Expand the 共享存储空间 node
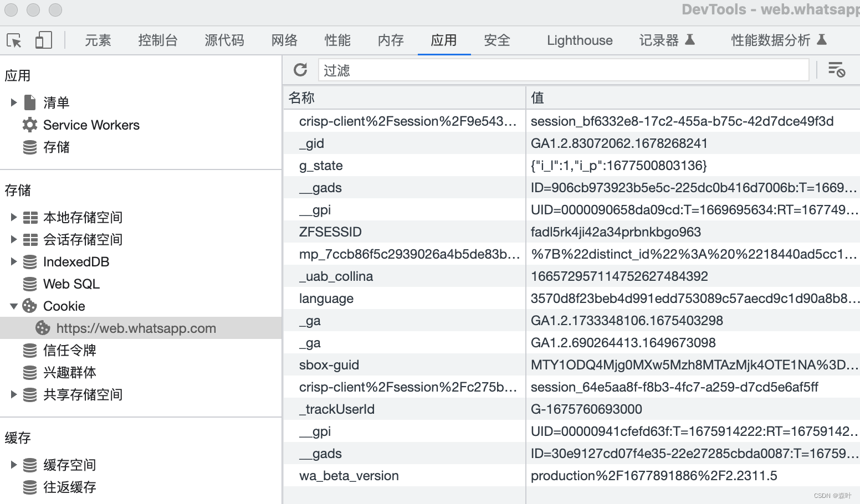This screenshot has height=504, width=860. [x=14, y=394]
